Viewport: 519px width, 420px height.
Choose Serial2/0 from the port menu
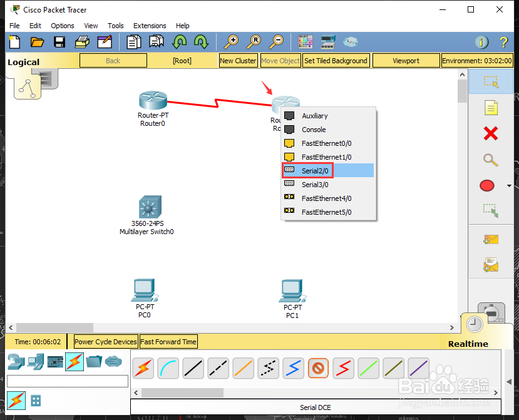[x=328, y=170]
